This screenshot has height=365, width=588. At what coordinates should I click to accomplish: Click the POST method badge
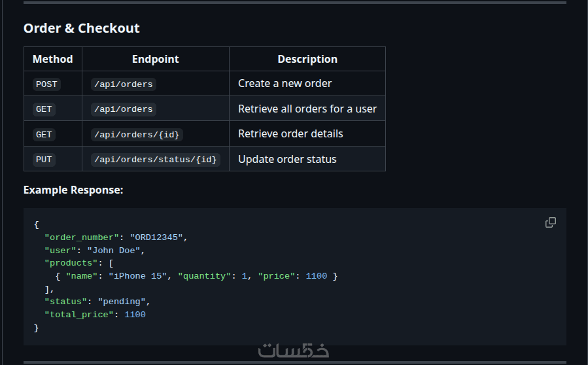(46, 84)
